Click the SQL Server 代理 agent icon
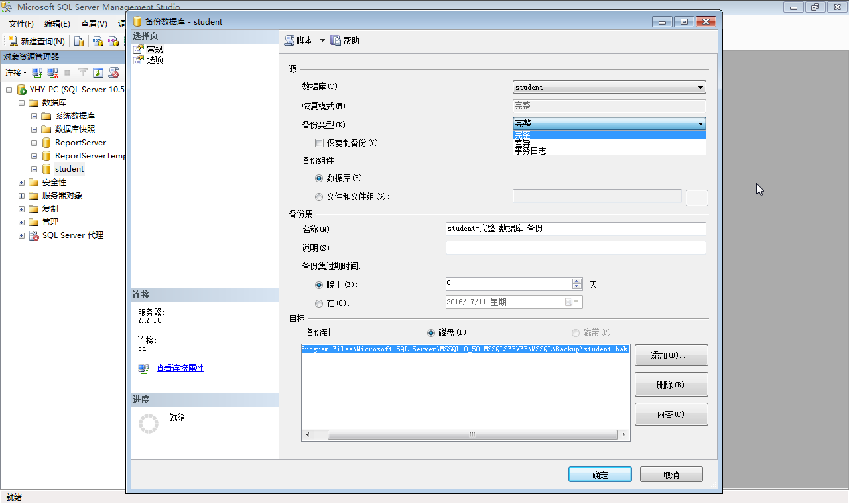Image resolution: width=849 pixels, height=504 pixels. click(x=34, y=235)
